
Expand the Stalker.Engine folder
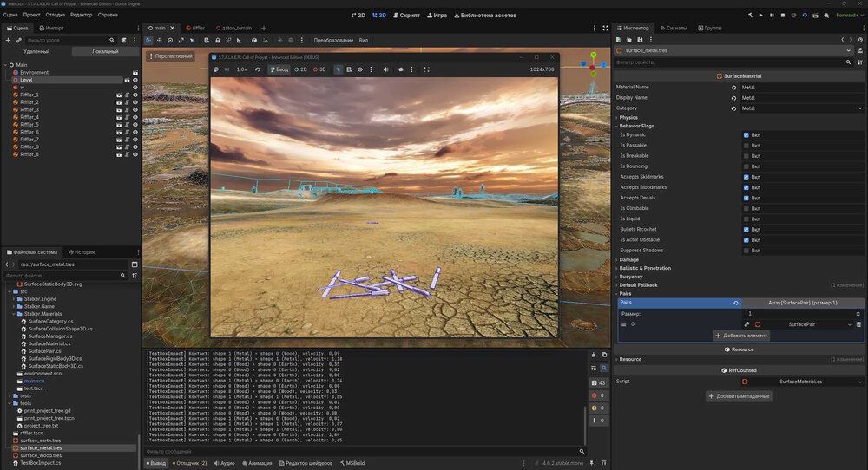pos(14,299)
